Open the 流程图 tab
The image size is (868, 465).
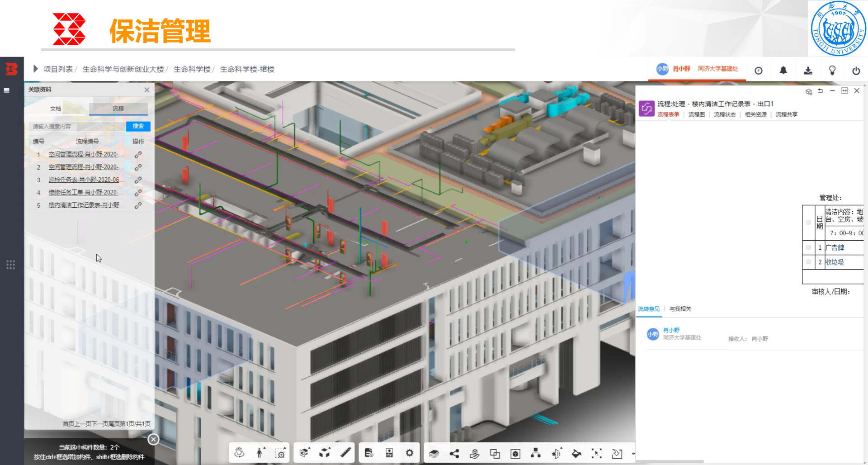tap(696, 114)
